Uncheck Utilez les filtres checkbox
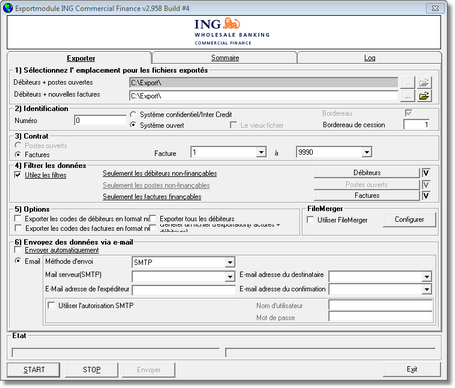Image resolution: width=455 pixels, height=388 pixels. 18,175
